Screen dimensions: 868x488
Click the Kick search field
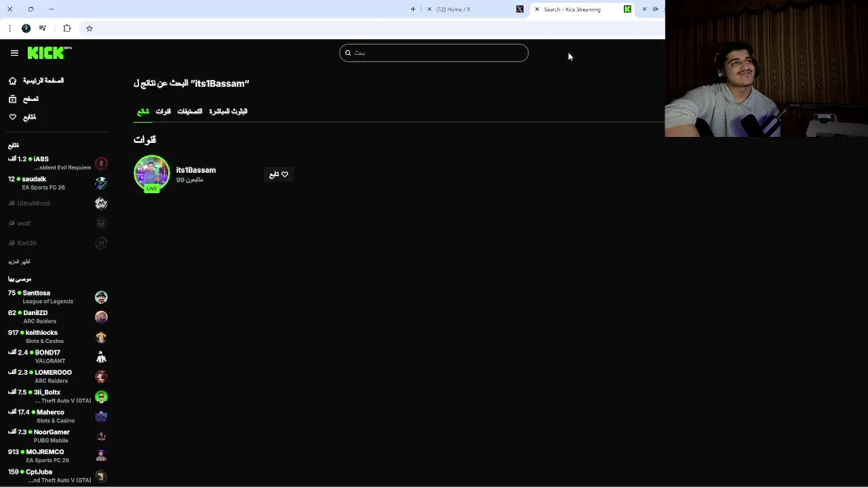(433, 53)
